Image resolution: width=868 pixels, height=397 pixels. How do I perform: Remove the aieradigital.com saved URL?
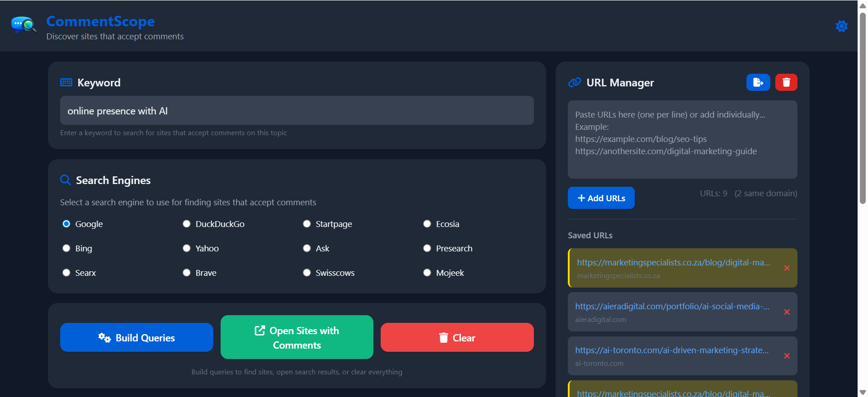coord(787,312)
